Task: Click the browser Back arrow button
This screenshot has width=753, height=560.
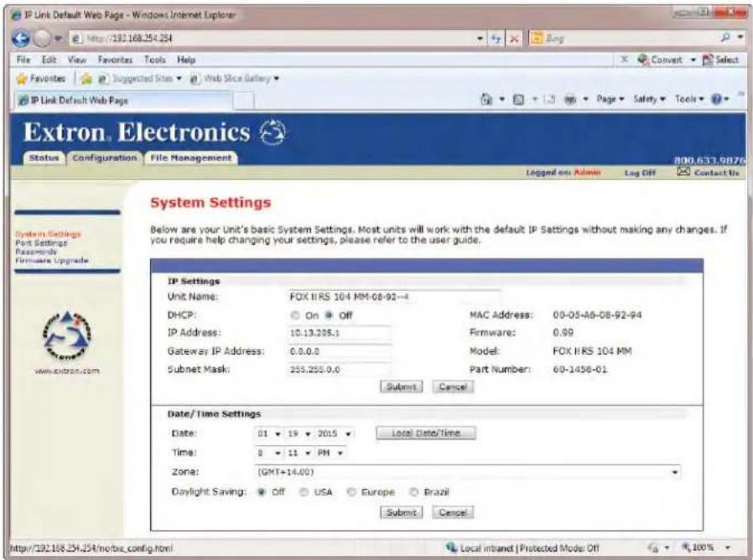Action: point(19,39)
